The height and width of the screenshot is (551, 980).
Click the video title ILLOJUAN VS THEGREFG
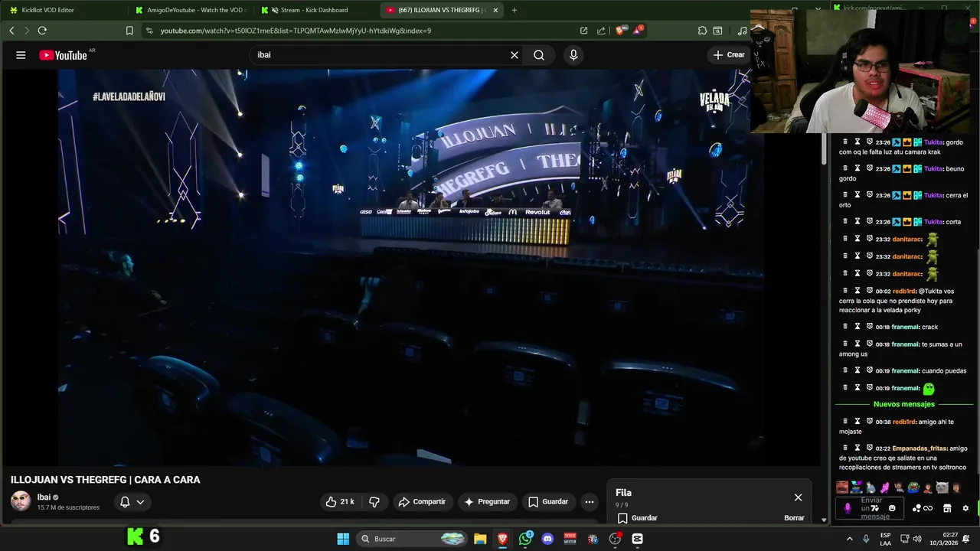click(105, 480)
